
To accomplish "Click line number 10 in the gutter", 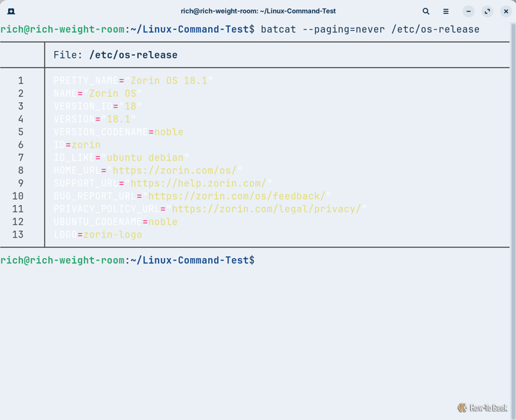I will coord(17,196).
